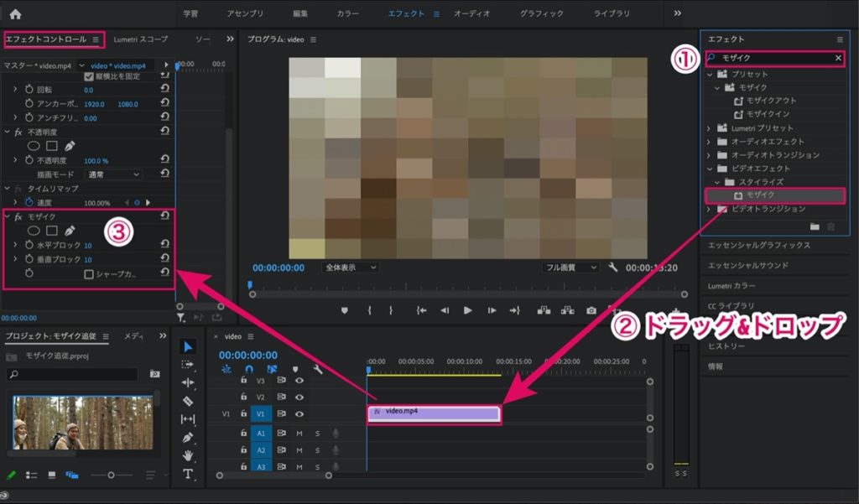Select the Ripple Edit tool
This screenshot has height=504, width=859.
(x=188, y=382)
